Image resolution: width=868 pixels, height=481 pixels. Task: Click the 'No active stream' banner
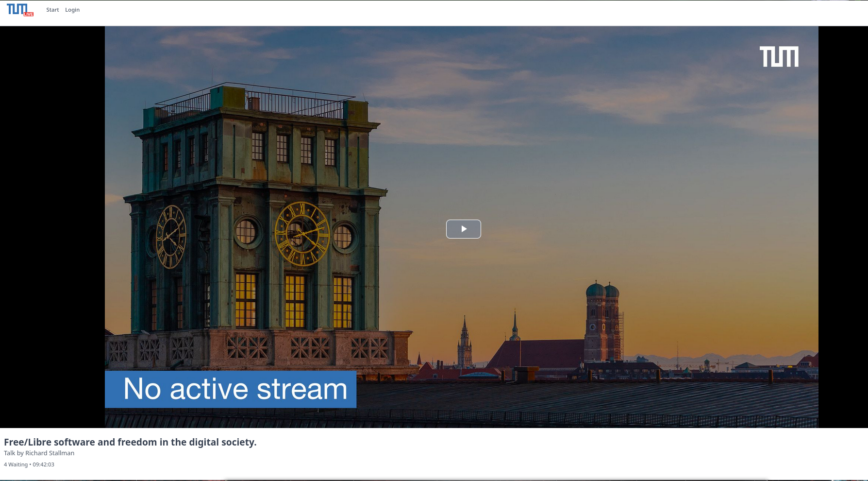(x=231, y=389)
